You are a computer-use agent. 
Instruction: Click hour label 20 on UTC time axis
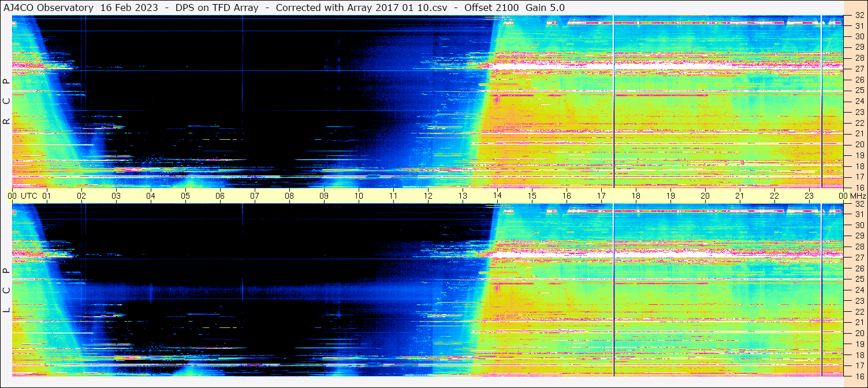click(705, 196)
